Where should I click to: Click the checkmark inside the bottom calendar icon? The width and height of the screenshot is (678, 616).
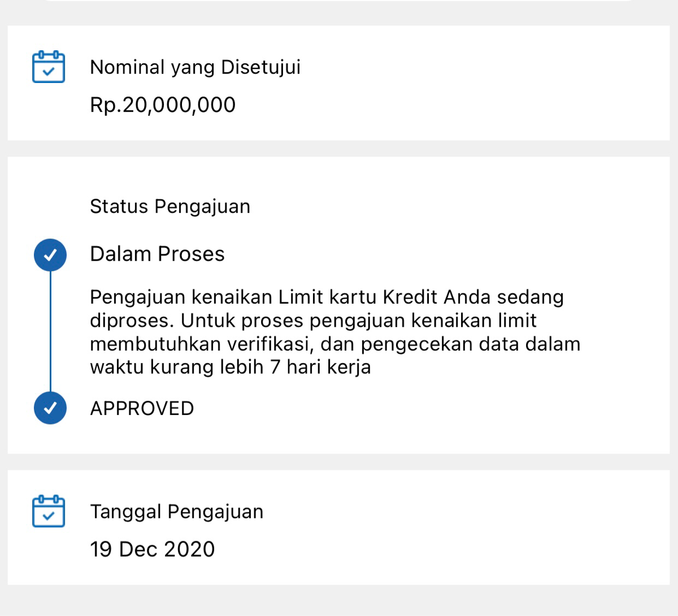tap(49, 515)
